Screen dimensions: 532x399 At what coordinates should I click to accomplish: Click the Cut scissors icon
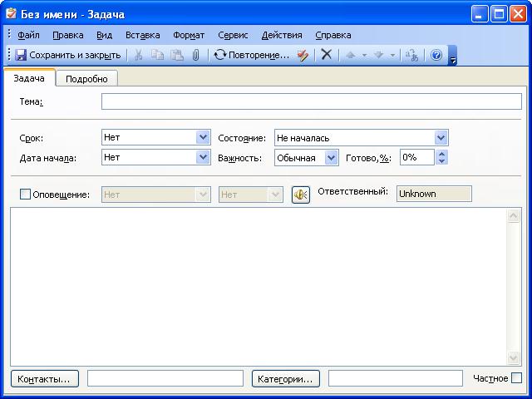point(138,55)
